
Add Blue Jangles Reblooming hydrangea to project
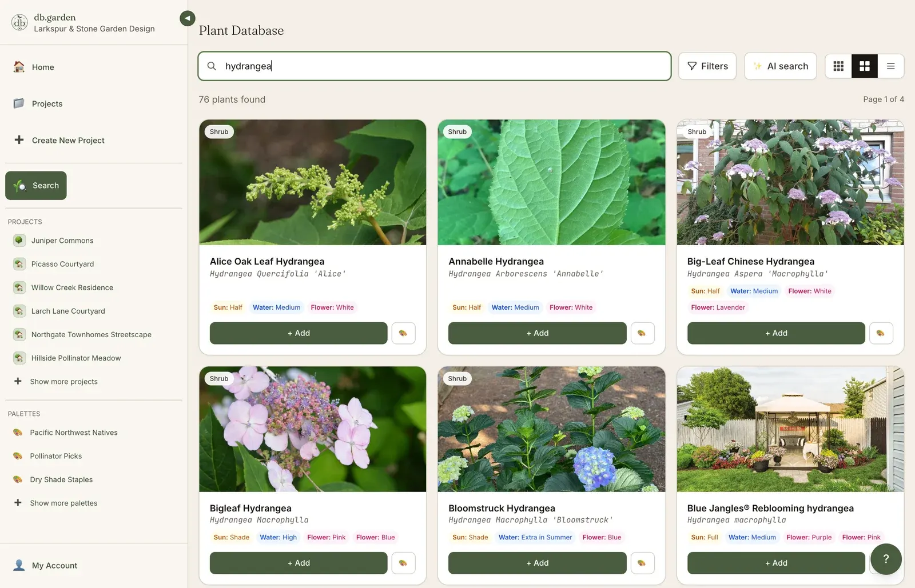pos(776,563)
